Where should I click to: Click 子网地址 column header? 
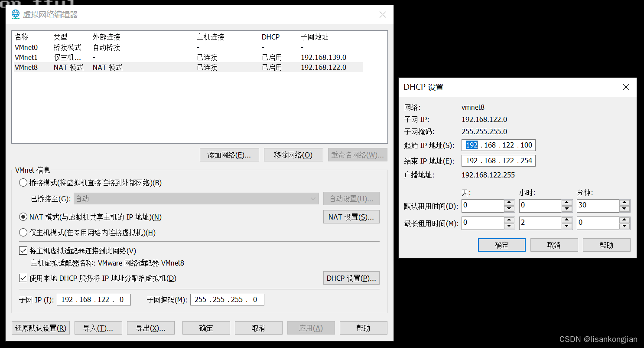pyautogui.click(x=330, y=37)
